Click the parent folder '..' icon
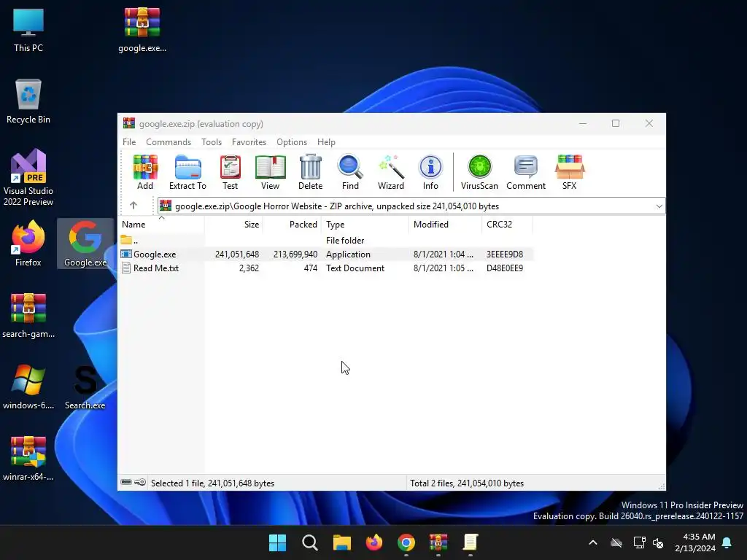The image size is (747, 560). coord(125,240)
